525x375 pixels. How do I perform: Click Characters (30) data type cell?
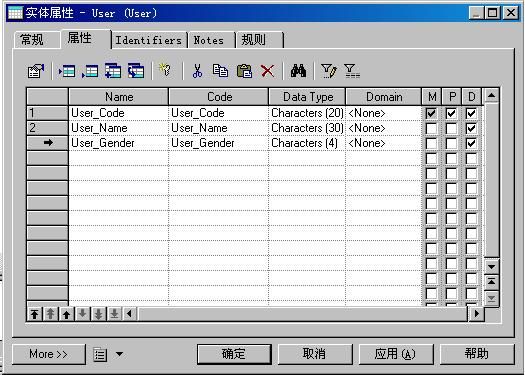point(307,128)
